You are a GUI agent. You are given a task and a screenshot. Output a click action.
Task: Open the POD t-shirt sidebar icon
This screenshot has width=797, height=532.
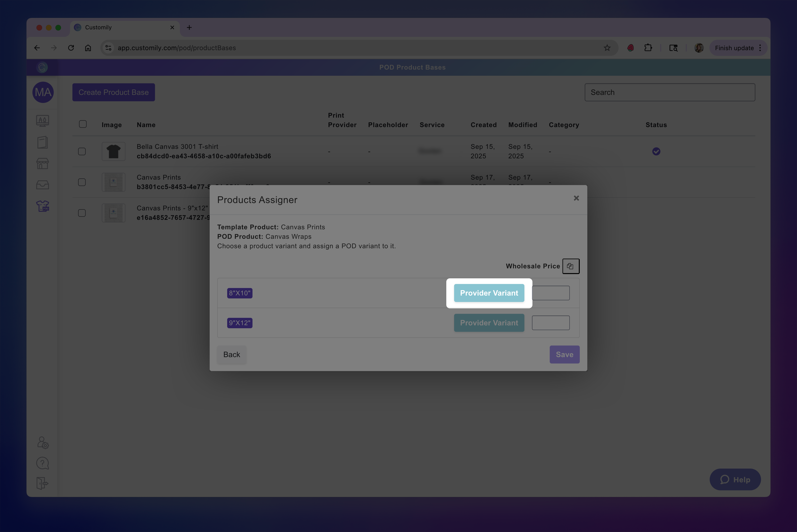coord(43,206)
